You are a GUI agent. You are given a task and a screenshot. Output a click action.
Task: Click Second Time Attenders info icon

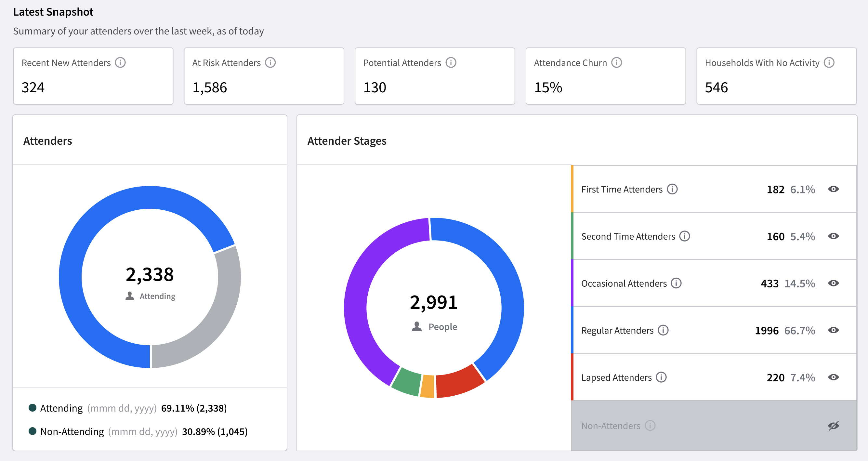pyautogui.click(x=685, y=236)
